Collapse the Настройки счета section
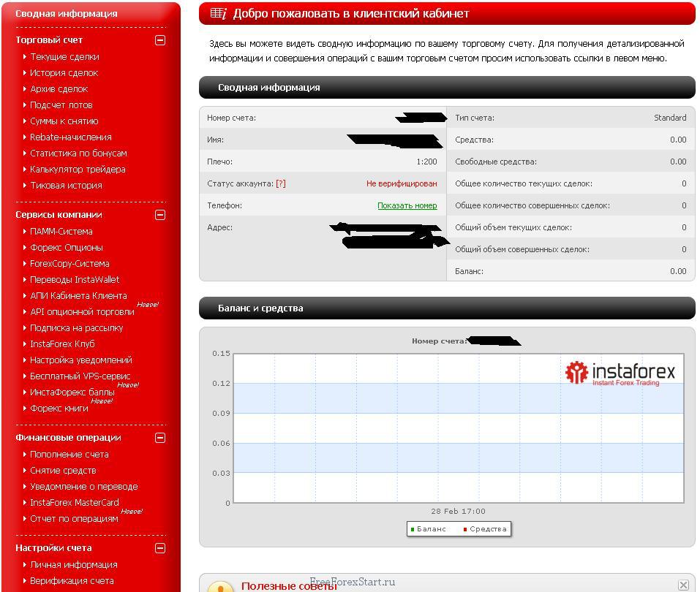Viewport: 700px width, 592px height. (160, 548)
